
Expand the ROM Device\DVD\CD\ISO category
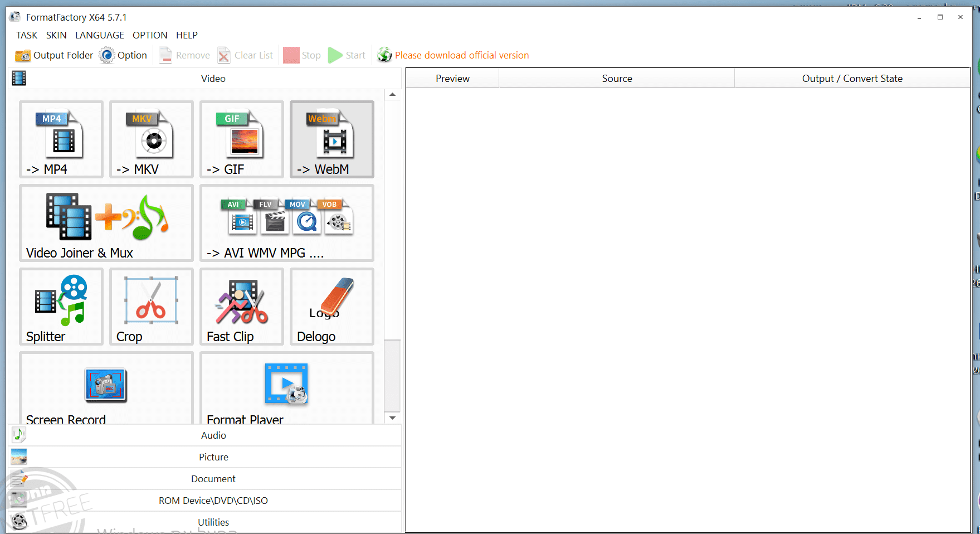[x=204, y=501]
